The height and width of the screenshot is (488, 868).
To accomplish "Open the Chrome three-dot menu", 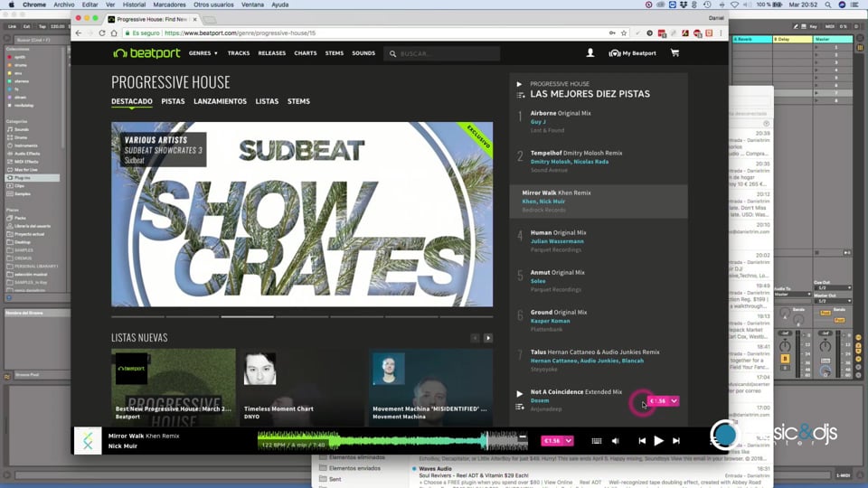I will (721, 33).
